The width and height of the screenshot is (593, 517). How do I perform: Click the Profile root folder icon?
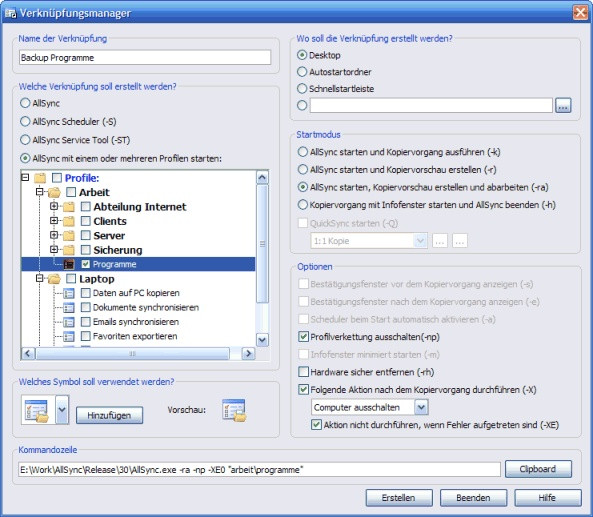click(40, 178)
